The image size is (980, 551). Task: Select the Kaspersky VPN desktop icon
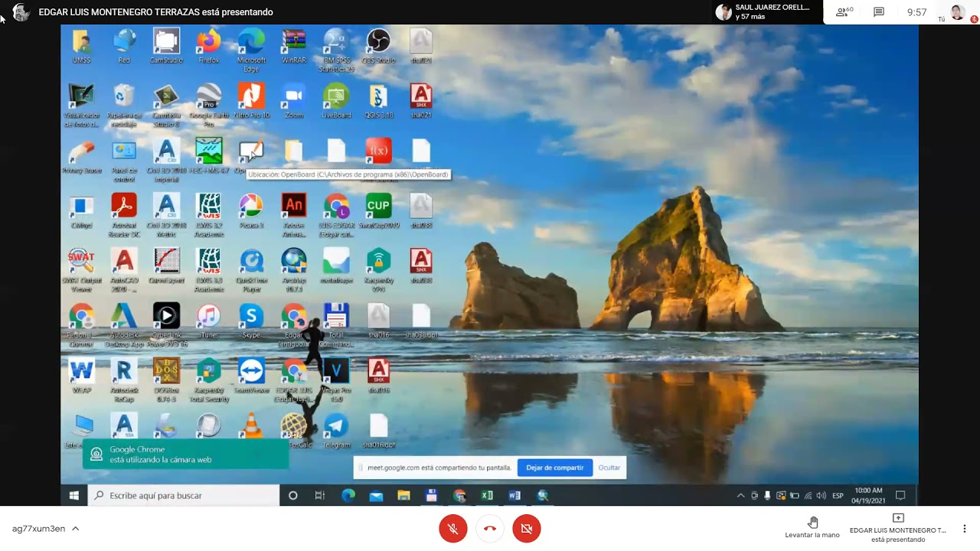coord(378,270)
